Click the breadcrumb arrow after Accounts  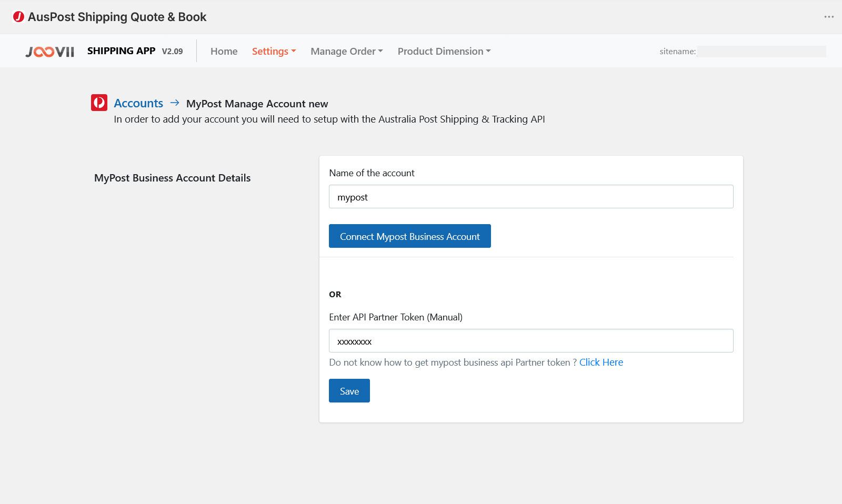tap(175, 103)
